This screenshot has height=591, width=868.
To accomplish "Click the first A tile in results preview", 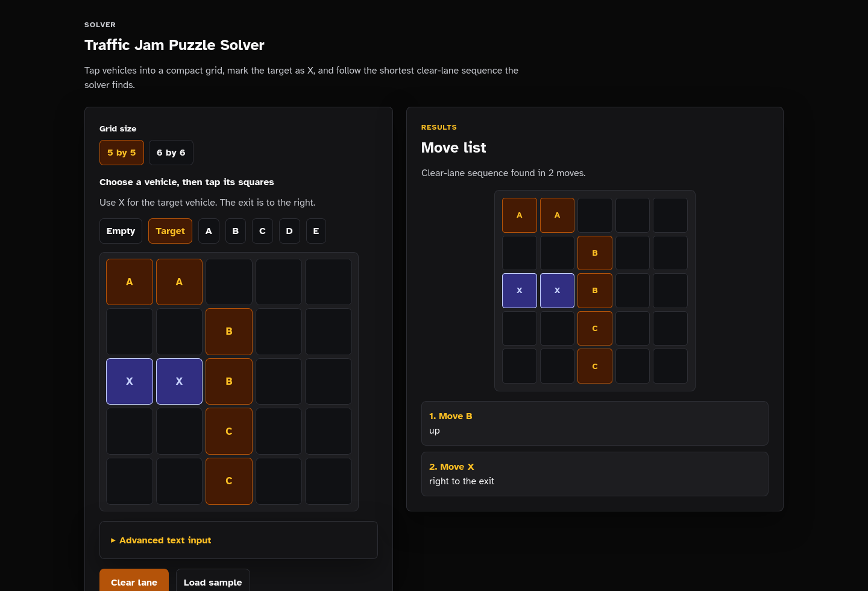I will click(520, 215).
